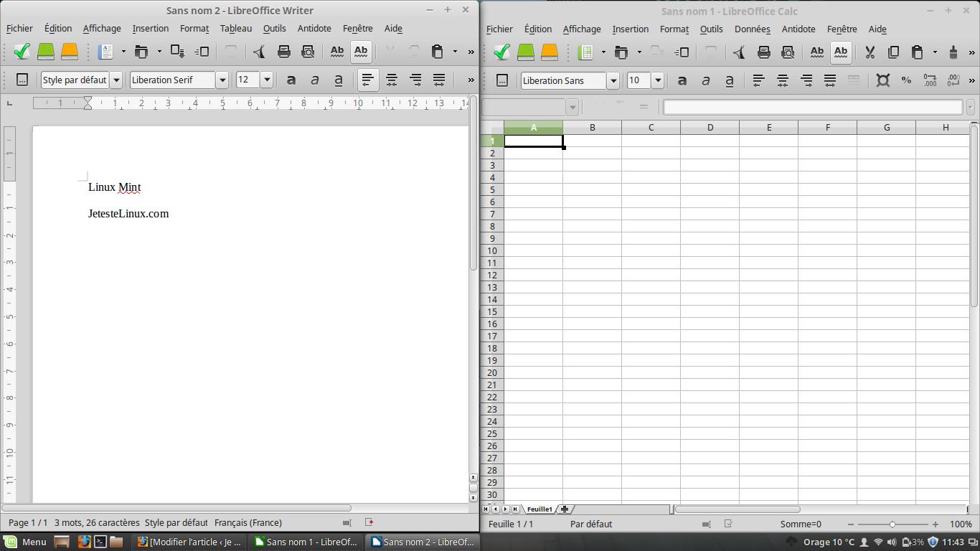Open the paragraph style dropdown in Writer
Image resolution: width=980 pixels, height=551 pixels.
(116, 80)
